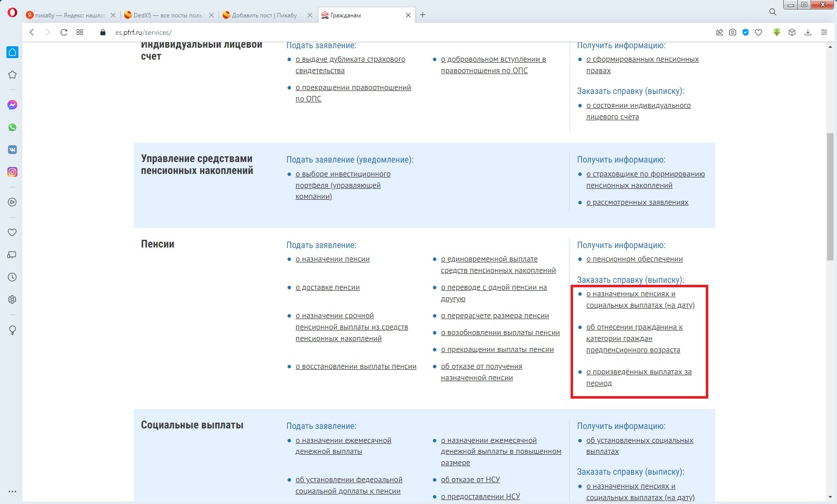Screen dimensions: 837x504
Task: Open the tabs icon in the sidebar
Action: [x=12, y=254]
